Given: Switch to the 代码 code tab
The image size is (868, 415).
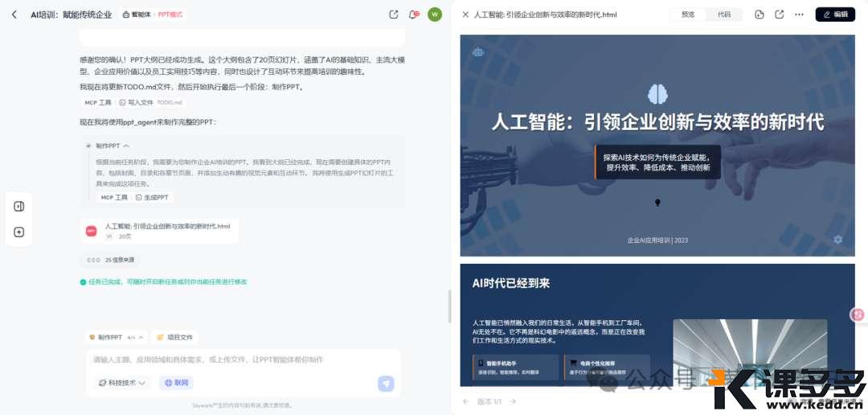Looking at the screenshot, I should (x=723, y=14).
